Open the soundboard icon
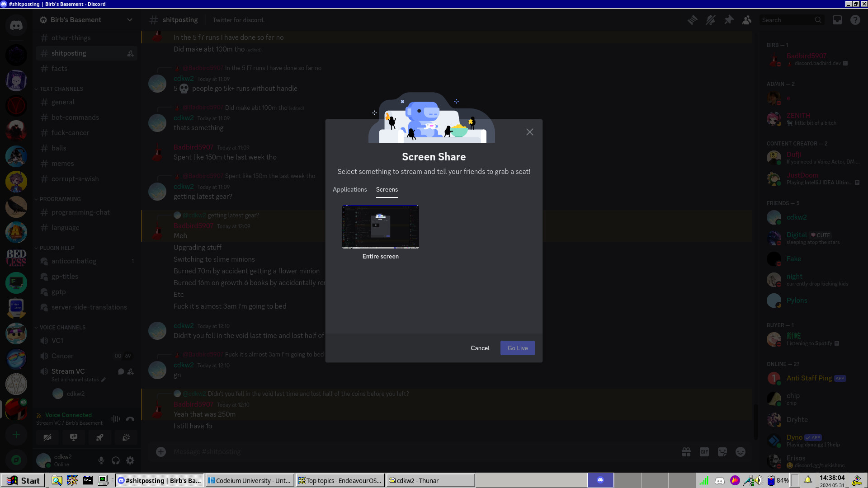Image resolution: width=868 pixels, height=488 pixels. coord(126,437)
